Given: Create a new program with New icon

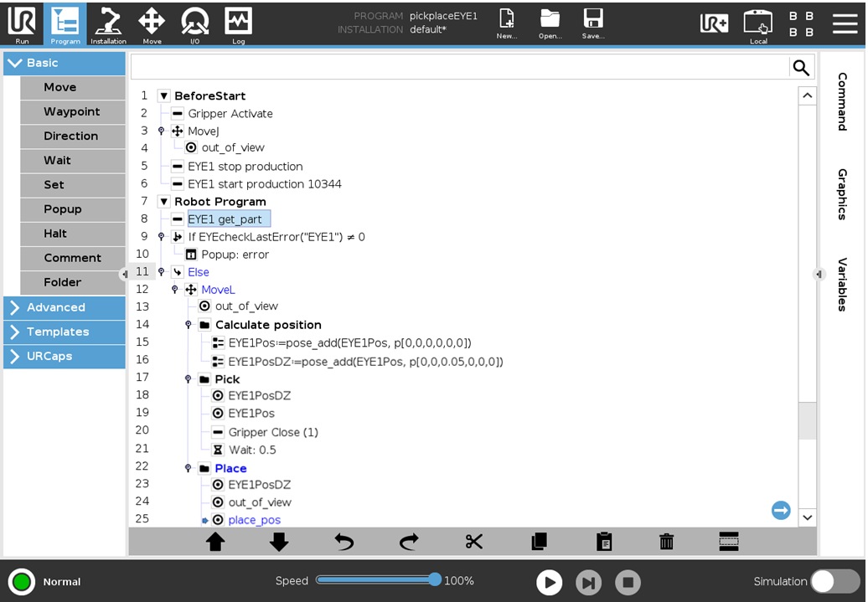Looking at the screenshot, I should click(x=507, y=23).
